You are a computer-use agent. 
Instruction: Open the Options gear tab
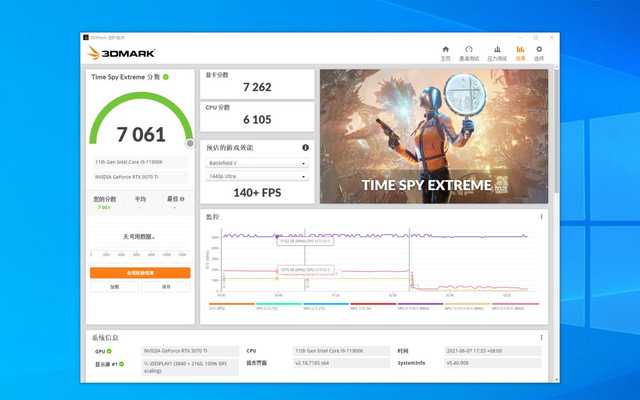click(x=539, y=53)
